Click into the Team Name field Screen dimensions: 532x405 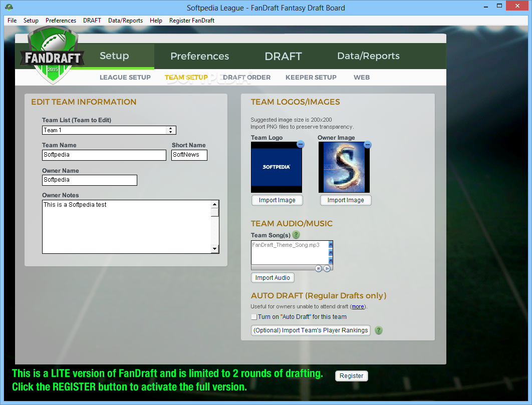104,155
